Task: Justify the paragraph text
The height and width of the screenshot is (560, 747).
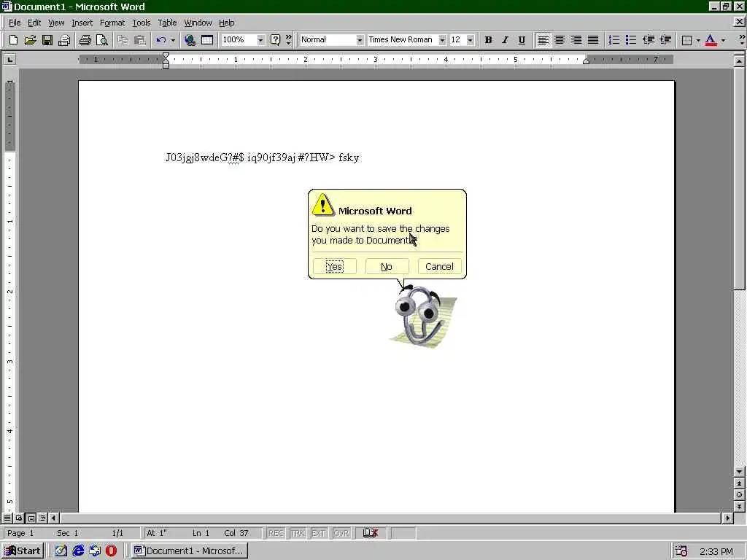Action: (x=592, y=40)
